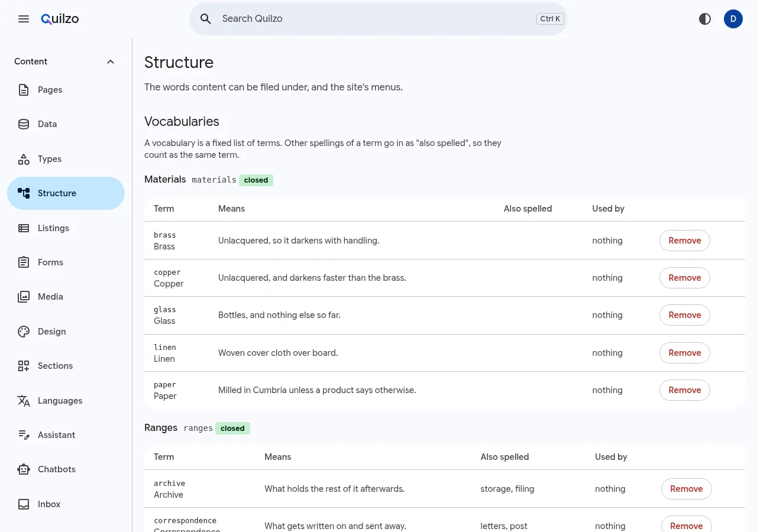
Task: Click the Inbox tray icon
Action: 24,504
